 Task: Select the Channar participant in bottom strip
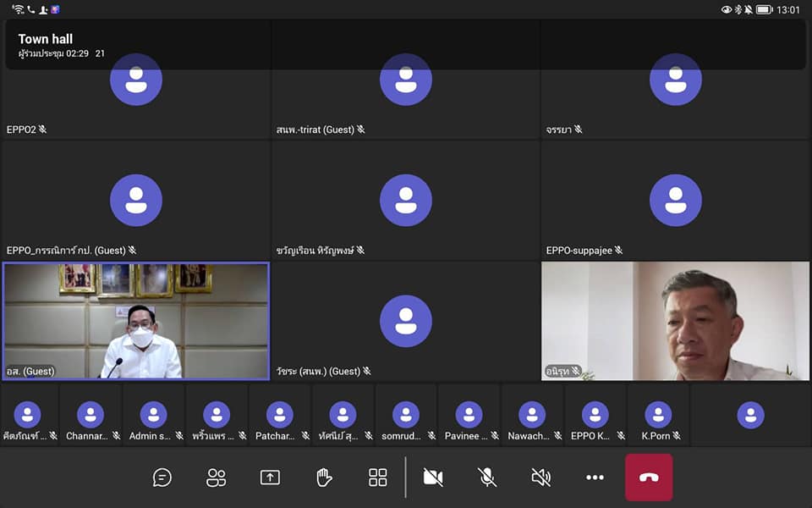91,415
